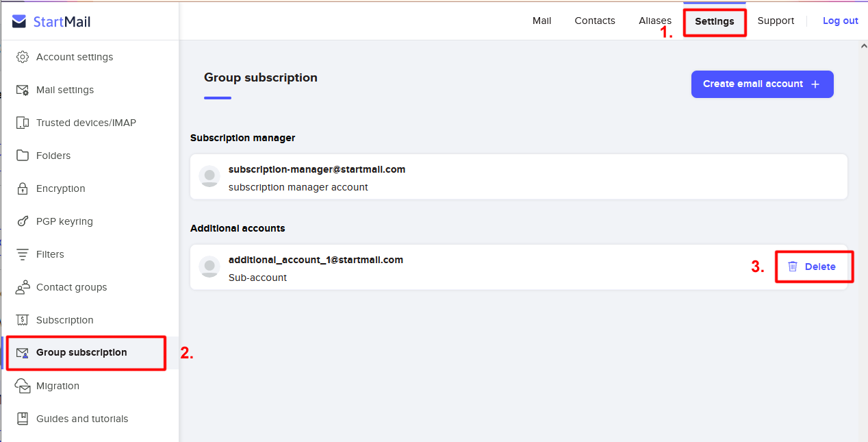Click the Group subscription page heading
Image resolution: width=868 pixels, height=442 pixels.
click(x=261, y=77)
